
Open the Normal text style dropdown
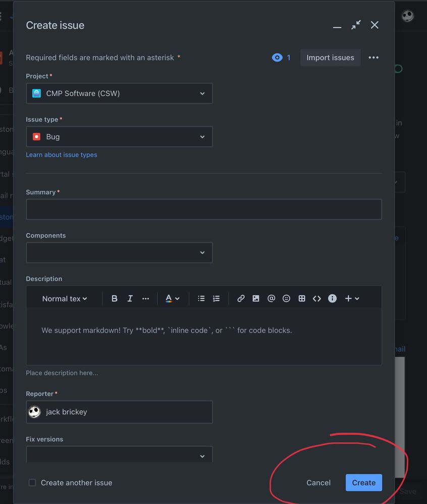point(65,299)
